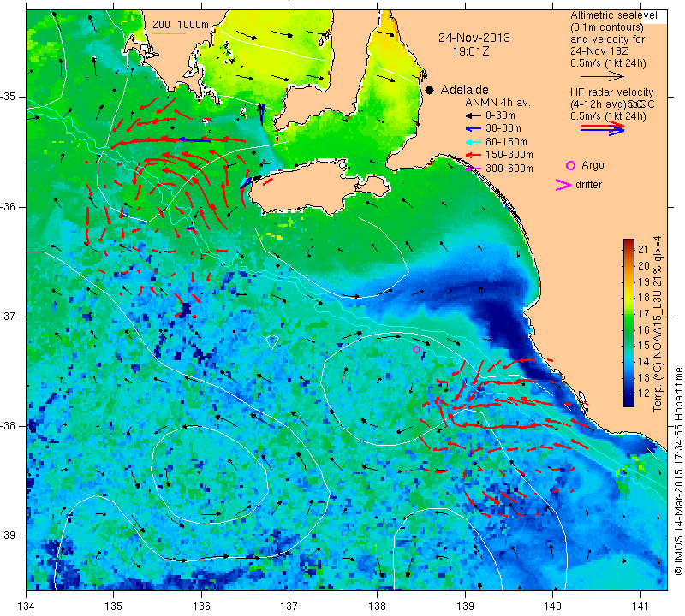Click the 'ANMN 4h av.' legend heading
The image size is (685, 616).
[497, 103]
